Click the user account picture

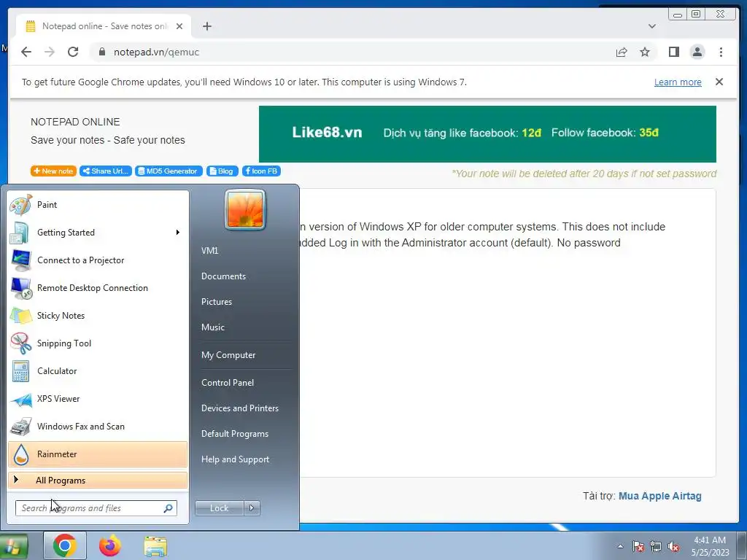[x=245, y=209]
